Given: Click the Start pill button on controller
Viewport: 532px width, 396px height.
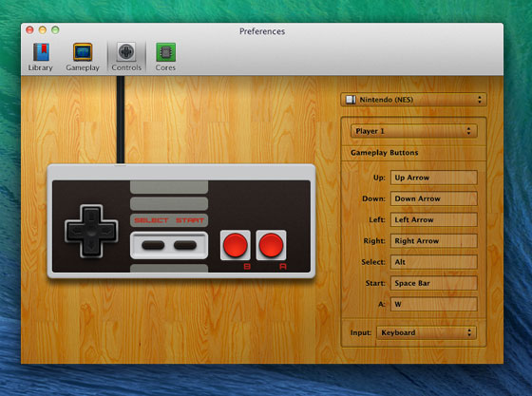Looking at the screenshot, I should [185, 245].
